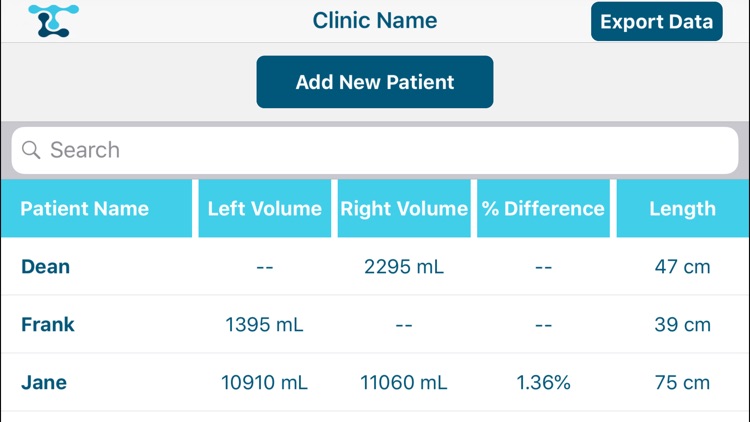Sort by Right Volume column header
Image resolution: width=750 pixels, height=422 pixels.
(x=404, y=209)
